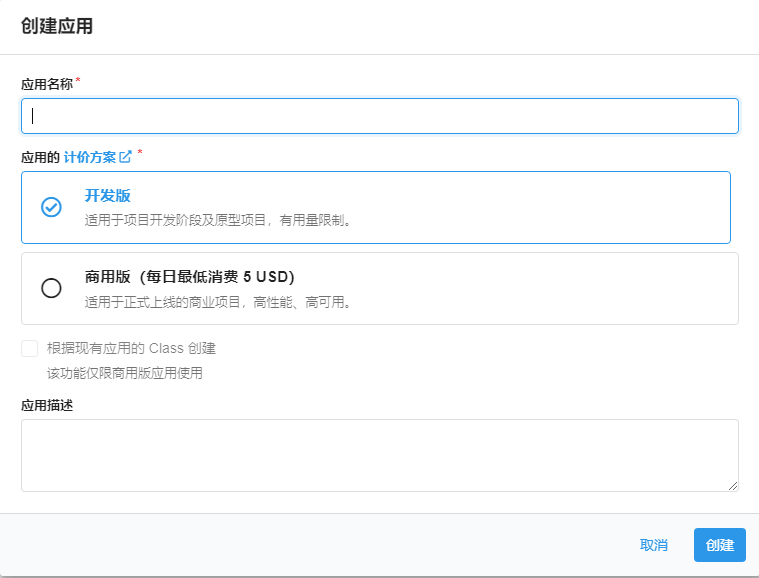Choose the 商用版 (每日最低消费 5 USD) title
The height and width of the screenshot is (578, 759).
[x=189, y=277]
